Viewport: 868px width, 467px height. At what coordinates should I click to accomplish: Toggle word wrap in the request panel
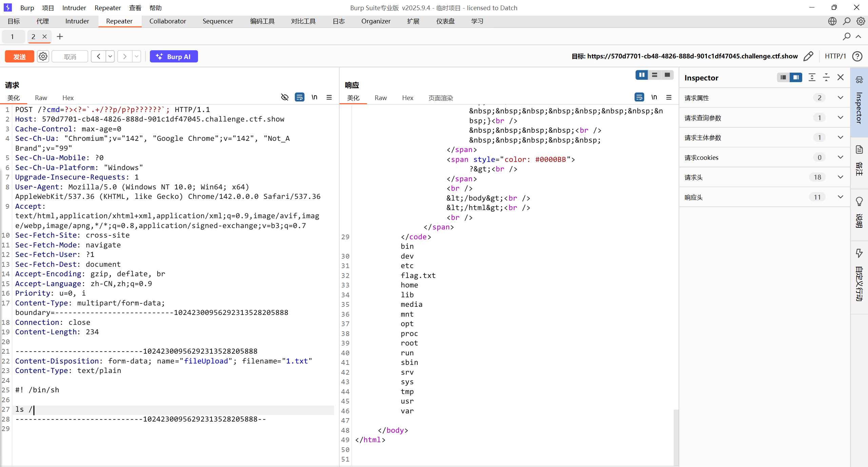tap(300, 97)
